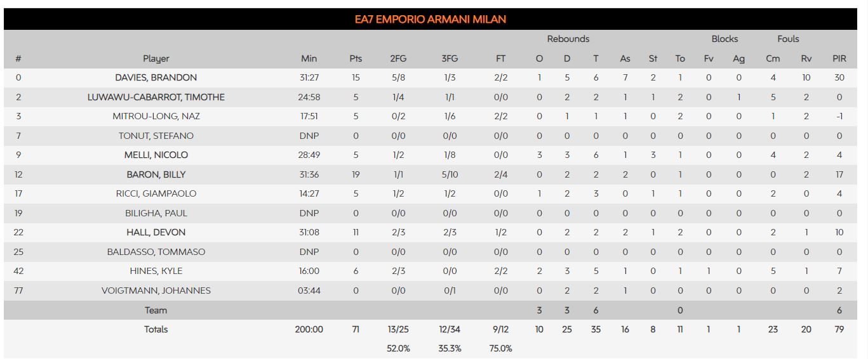
Task: Click Kyle Hines player name
Action: (x=156, y=271)
